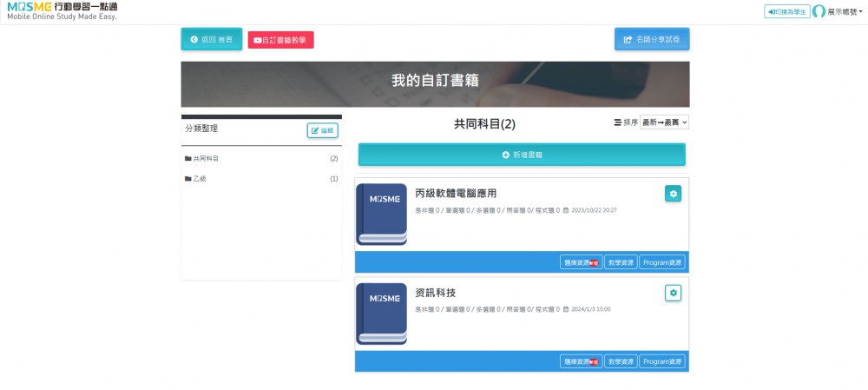Screen dimensions: 868x390
Task: Click the user avatar icon at top right
Action: [x=819, y=11]
